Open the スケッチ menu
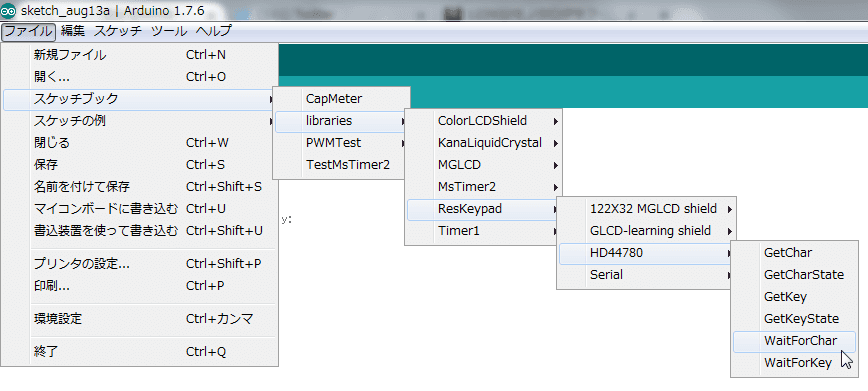This screenshot has width=868, height=391. [118, 32]
